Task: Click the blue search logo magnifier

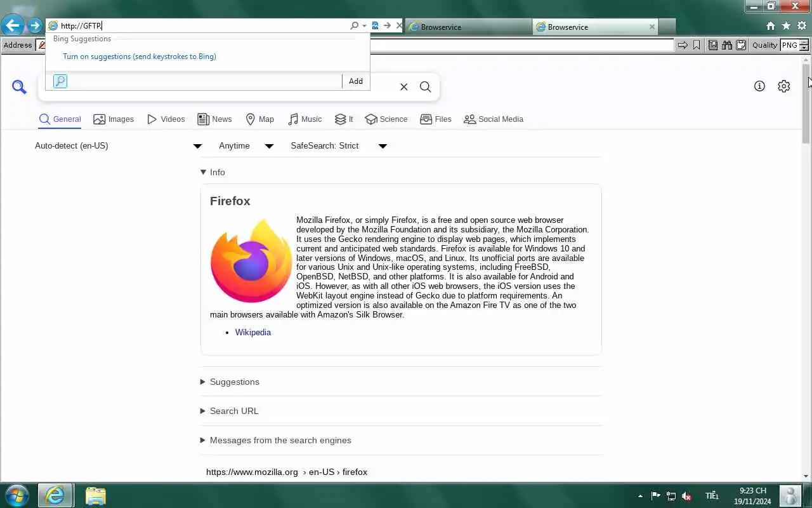Action: [x=20, y=87]
